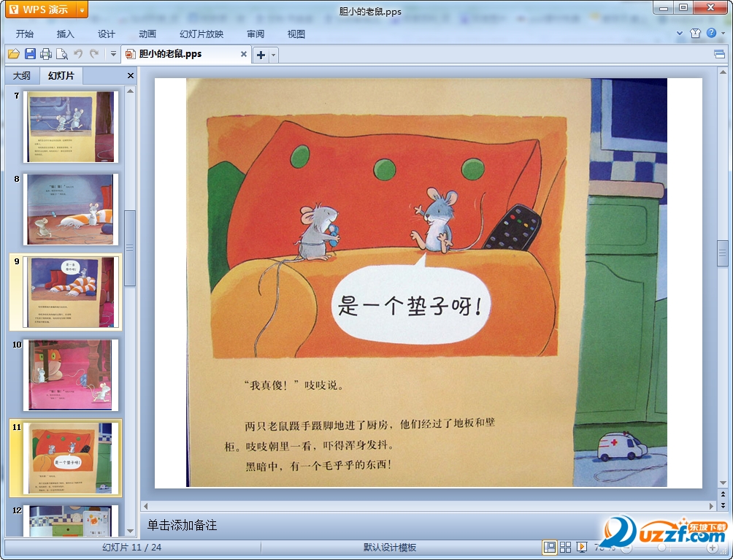733x560 pixels.
Task: Close the slide thumbnail pane
Action: tap(131, 76)
